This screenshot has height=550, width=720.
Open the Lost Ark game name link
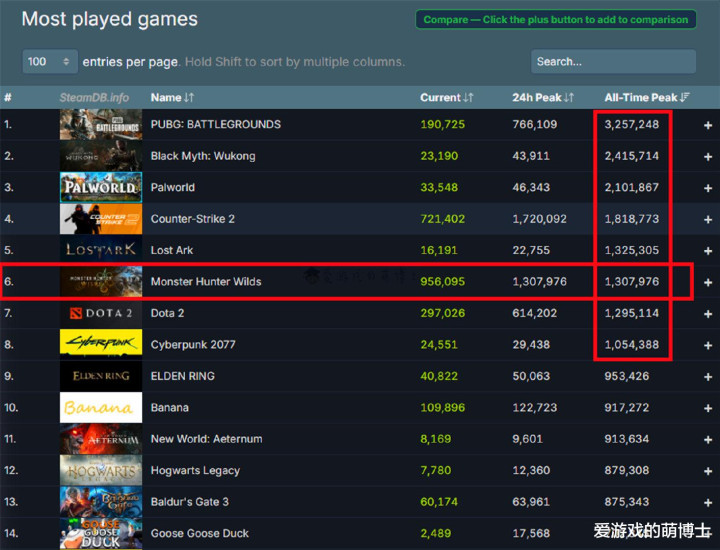172,250
